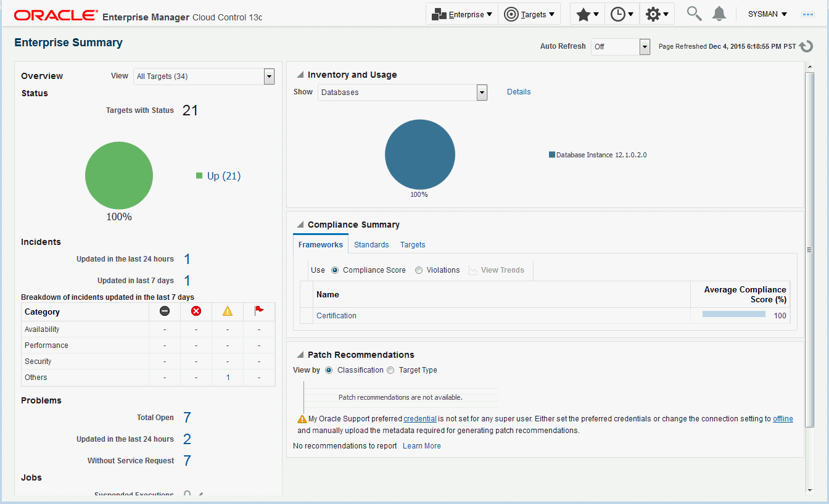
Task: Collapse the Patch Recommendations section
Action: tap(300, 355)
